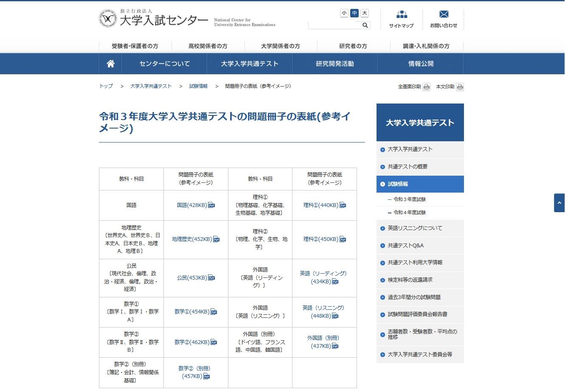Click 本文印刷 text link

coord(445,87)
